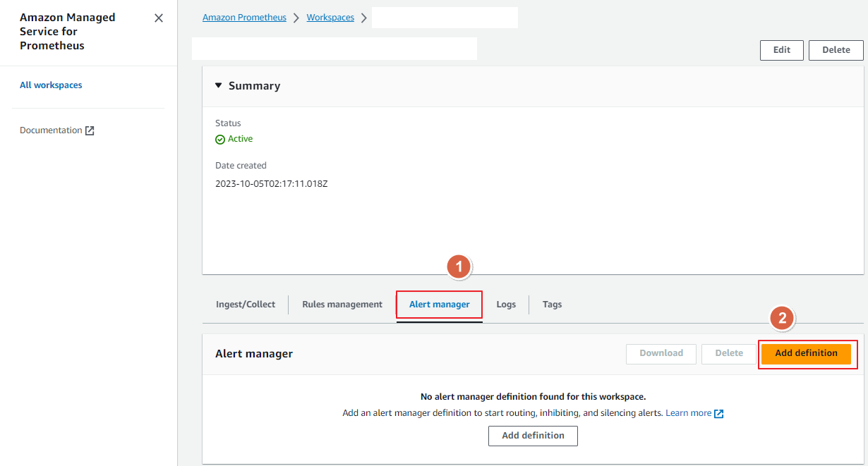
Task: Click the Delete workspace button at top
Action: [x=836, y=50]
